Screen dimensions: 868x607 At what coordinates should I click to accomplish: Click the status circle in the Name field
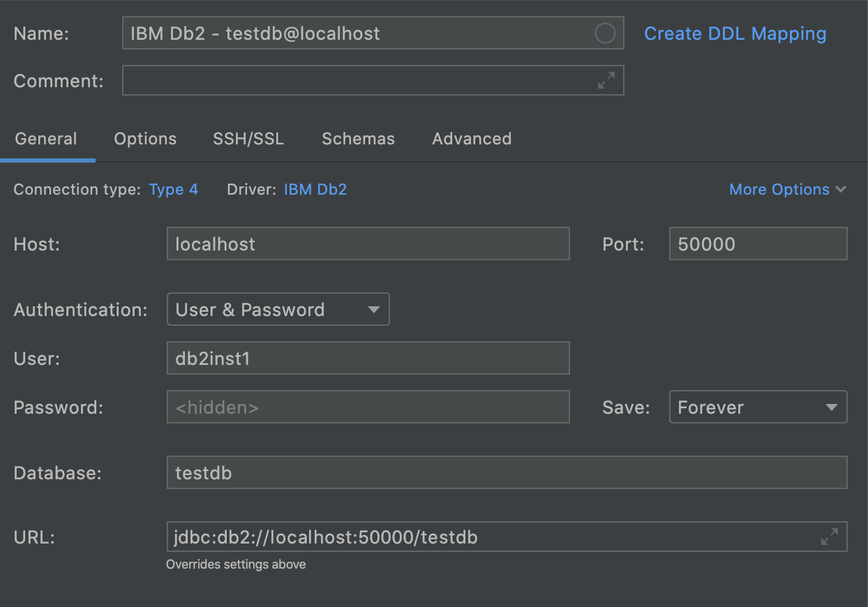(x=604, y=33)
